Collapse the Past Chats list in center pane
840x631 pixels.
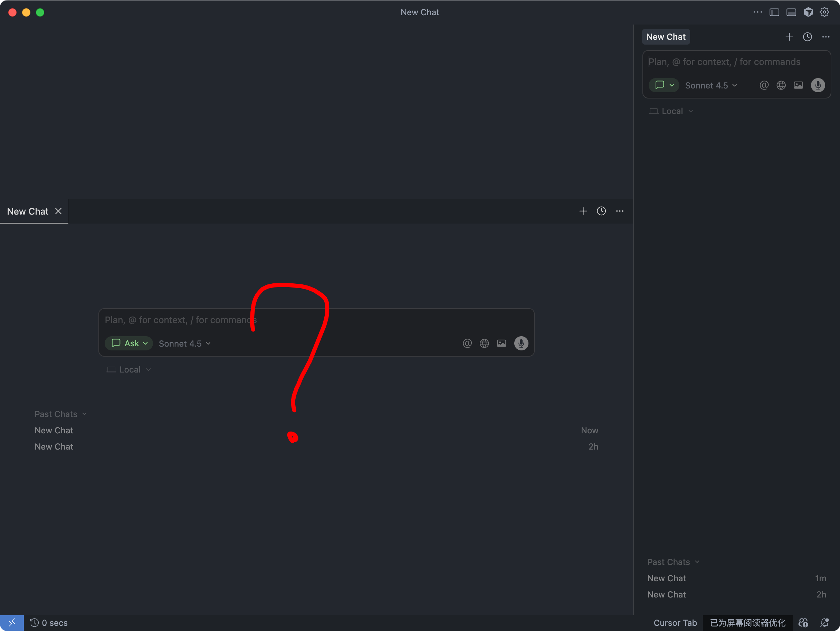(60, 414)
